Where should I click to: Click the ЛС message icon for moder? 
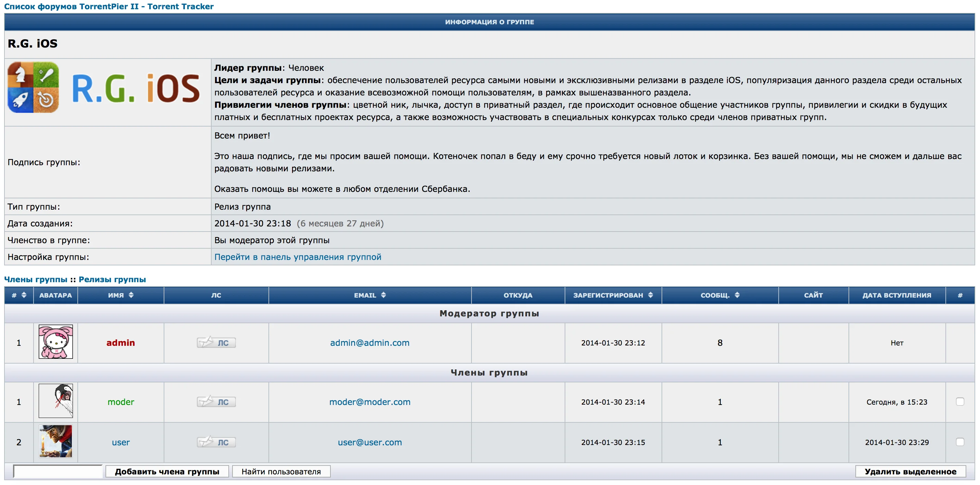tap(216, 402)
